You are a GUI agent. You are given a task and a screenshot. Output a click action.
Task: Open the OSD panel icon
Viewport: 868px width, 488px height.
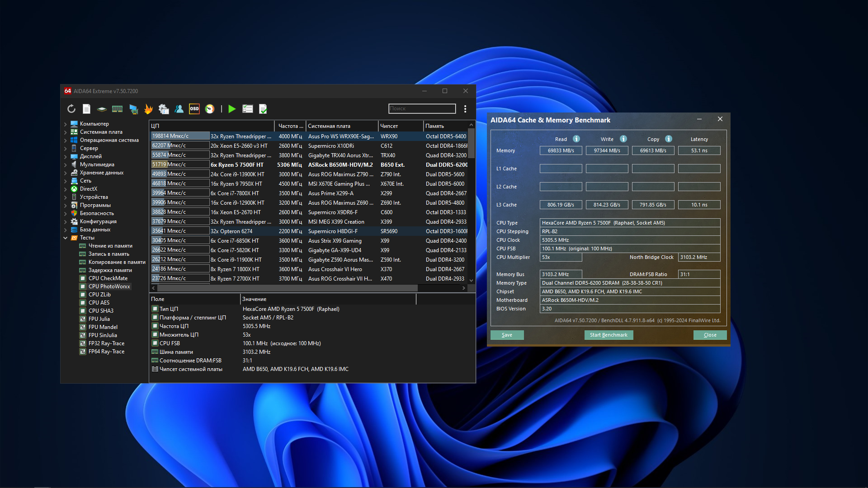tap(194, 109)
